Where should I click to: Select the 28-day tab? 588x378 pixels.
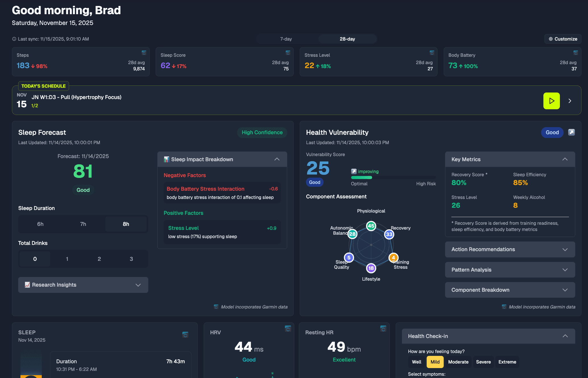coord(347,39)
